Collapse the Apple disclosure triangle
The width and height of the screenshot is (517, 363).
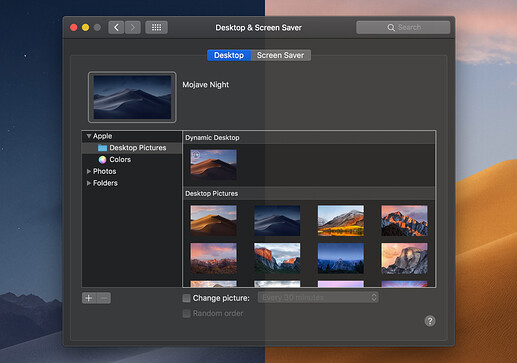coord(89,136)
